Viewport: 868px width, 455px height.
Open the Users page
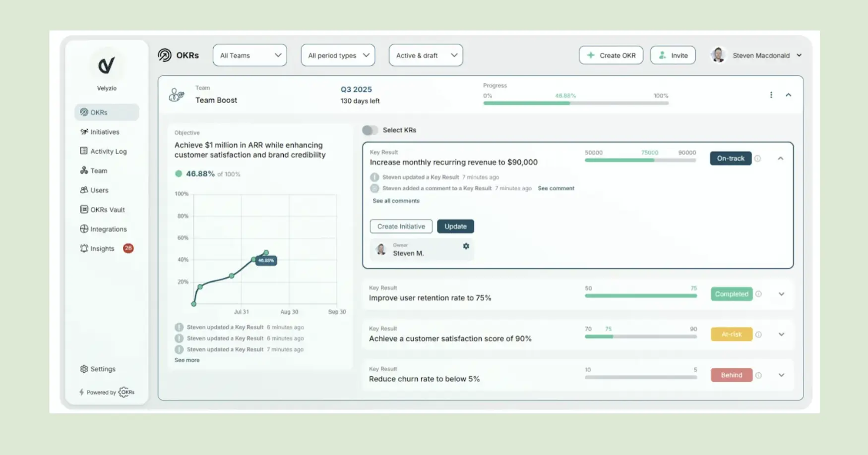point(99,190)
